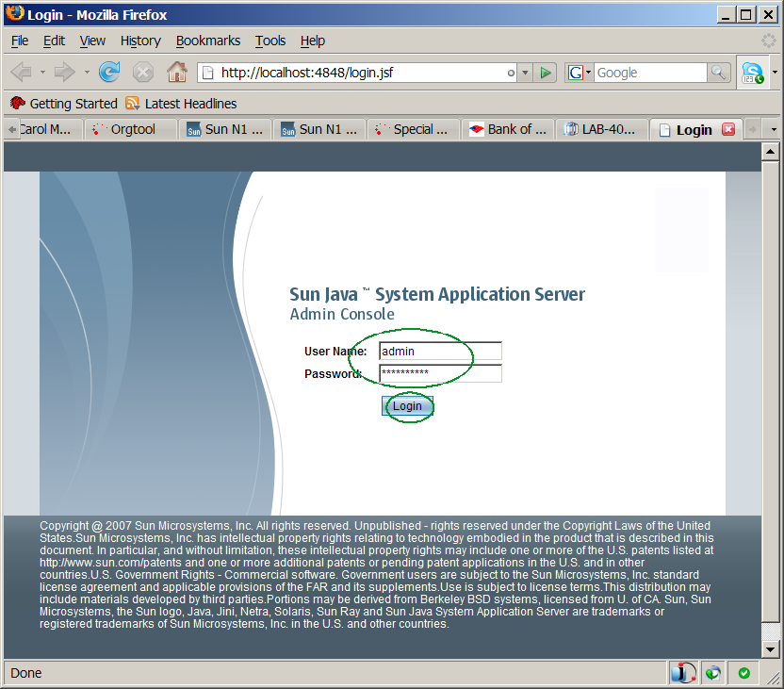Image resolution: width=784 pixels, height=689 pixels.
Task: Click the scrollbar up arrow
Action: tap(770, 151)
